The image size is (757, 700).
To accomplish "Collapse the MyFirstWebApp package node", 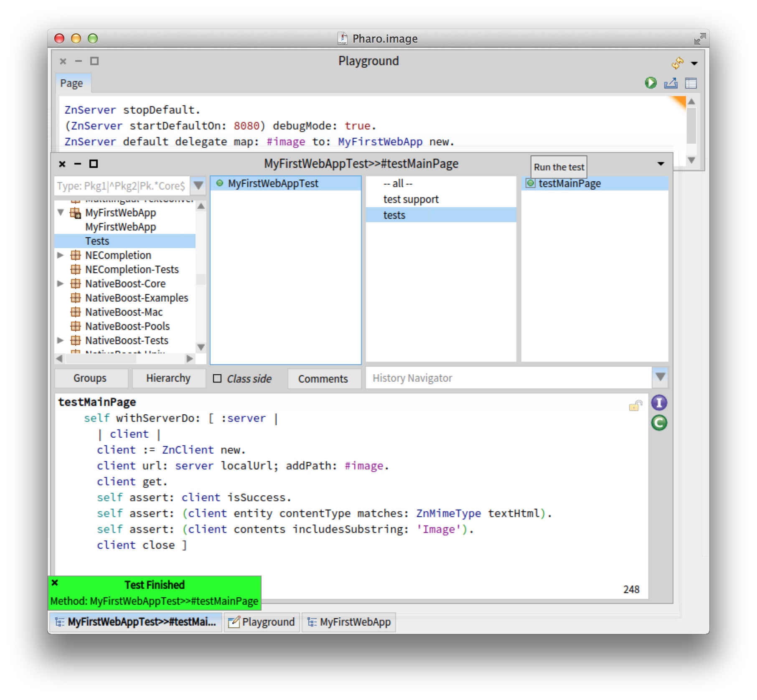I will tap(61, 213).
